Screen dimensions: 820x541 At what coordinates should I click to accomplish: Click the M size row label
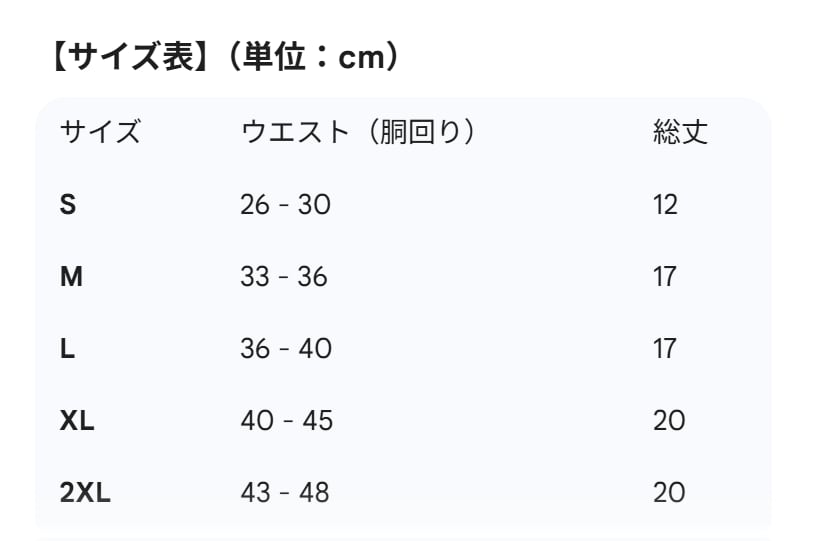pos(71,277)
